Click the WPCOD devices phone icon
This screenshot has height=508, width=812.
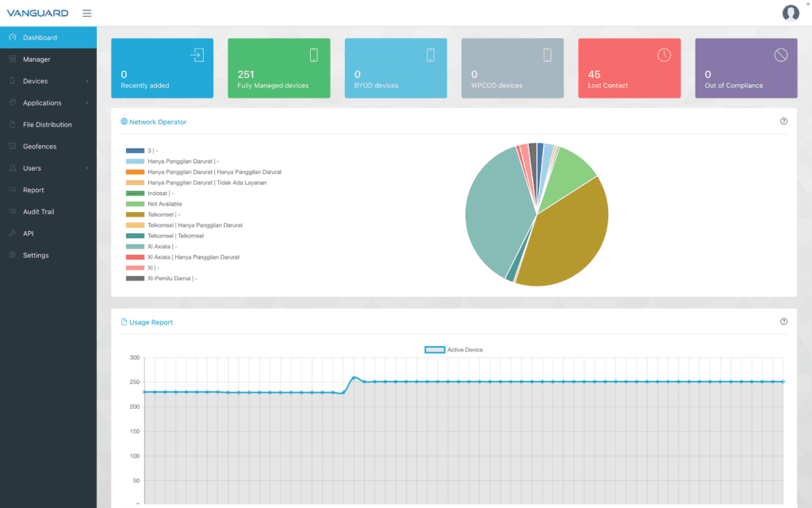tap(547, 55)
